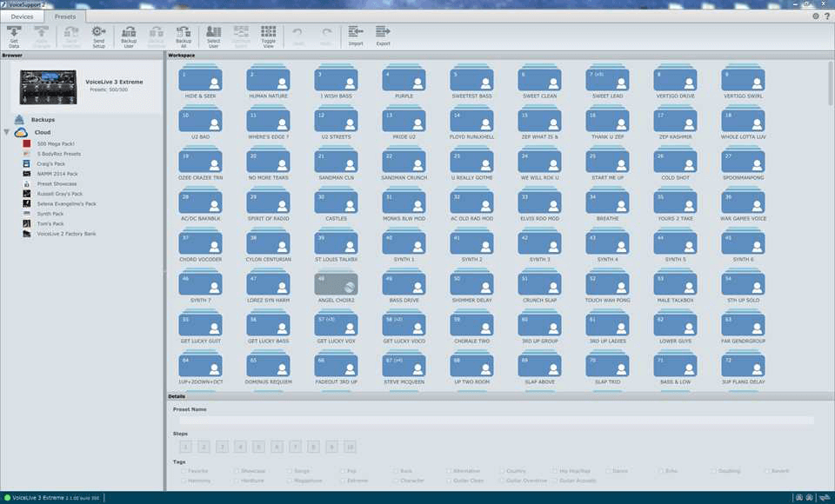Select the Tom's Pack icon
The height and width of the screenshot is (504, 835).
(27, 223)
